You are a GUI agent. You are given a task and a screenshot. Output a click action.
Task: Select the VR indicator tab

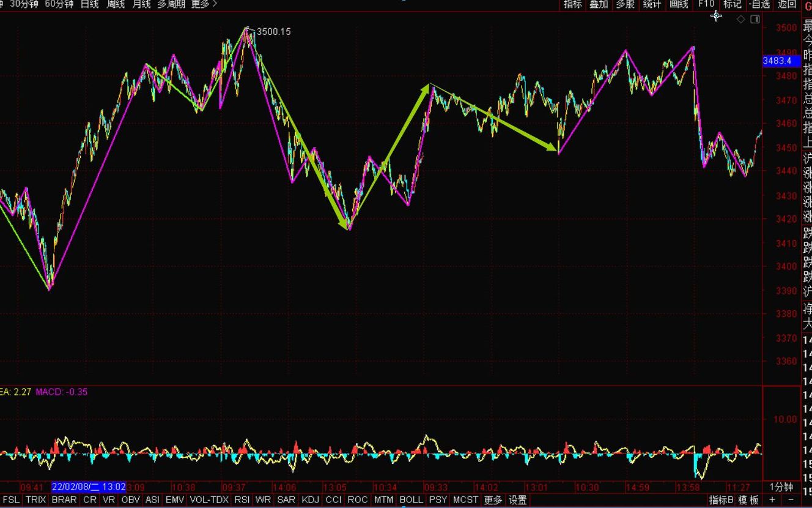coord(109,500)
